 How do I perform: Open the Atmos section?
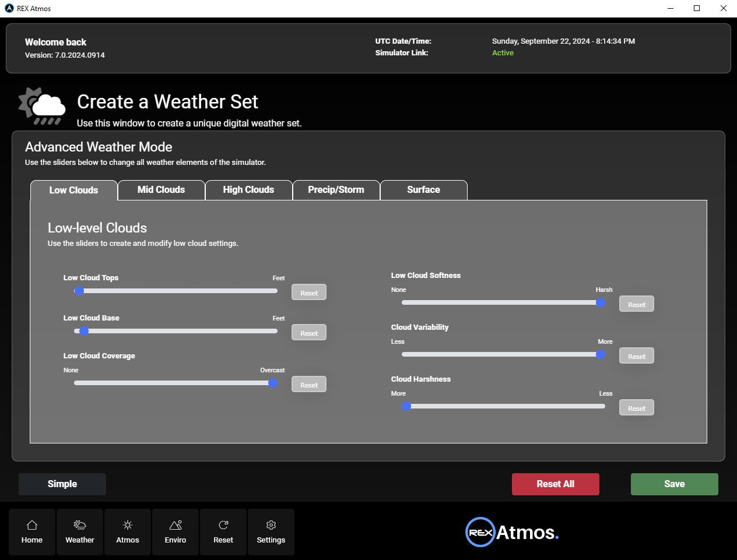coord(127,531)
